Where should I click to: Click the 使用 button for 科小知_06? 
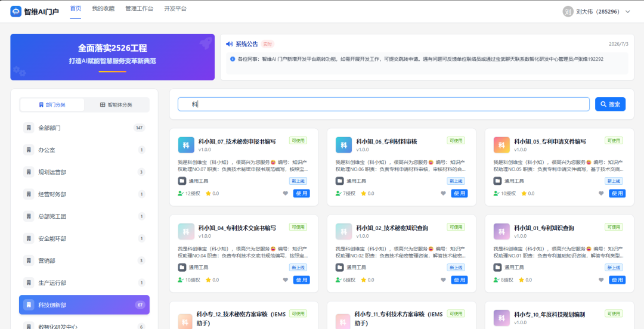pyautogui.click(x=459, y=194)
